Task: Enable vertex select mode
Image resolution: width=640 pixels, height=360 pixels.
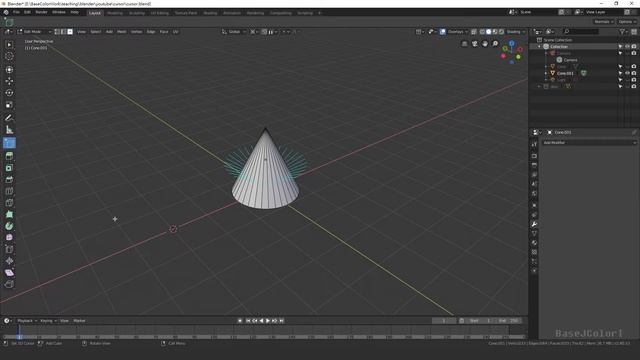Action: tap(57, 31)
